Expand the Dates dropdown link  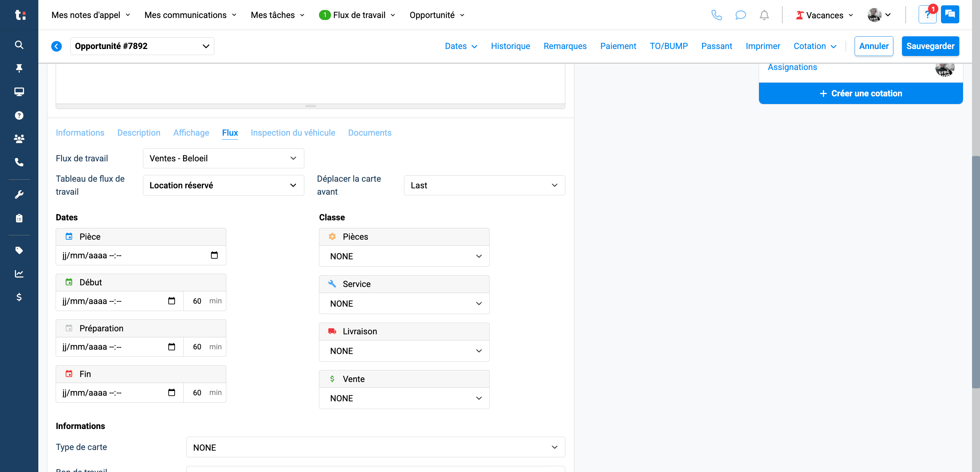pyautogui.click(x=461, y=46)
